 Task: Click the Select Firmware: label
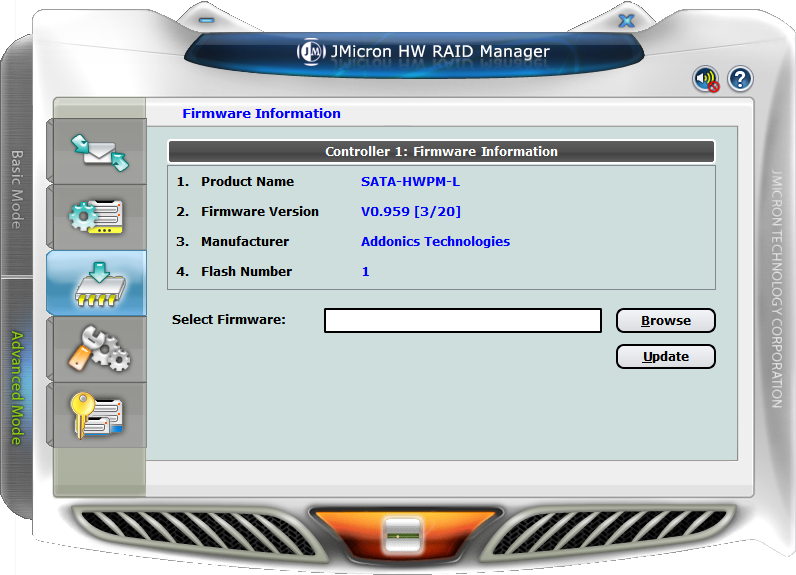228,320
